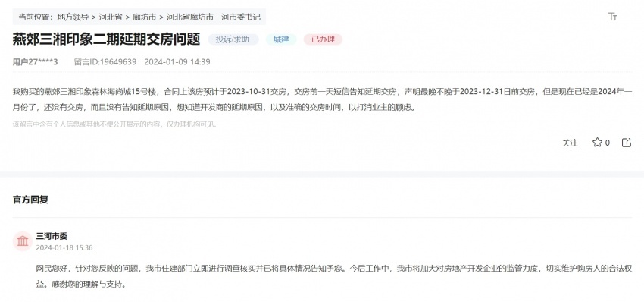Click the favorite count 0
Viewport: 644px width, 302px height.
(608, 143)
